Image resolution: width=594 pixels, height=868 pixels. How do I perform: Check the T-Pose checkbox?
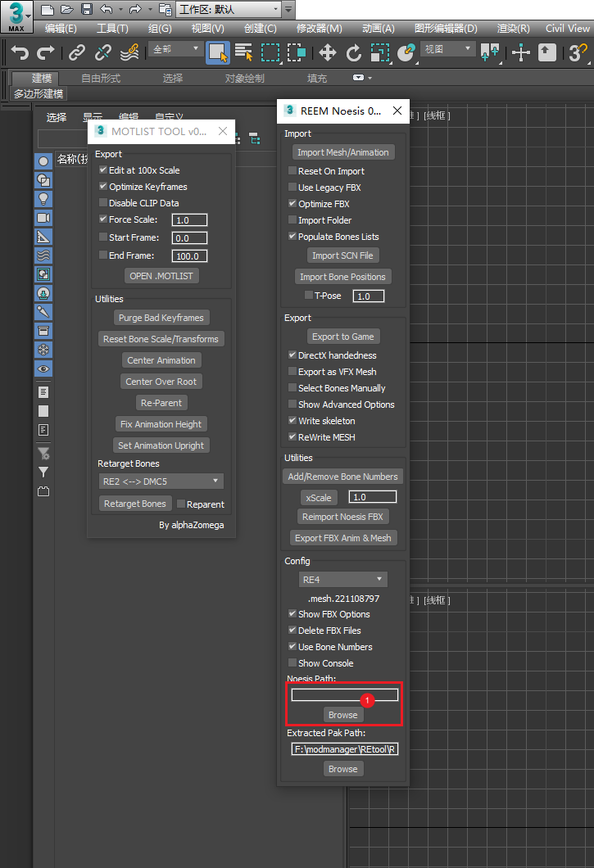[x=309, y=296]
